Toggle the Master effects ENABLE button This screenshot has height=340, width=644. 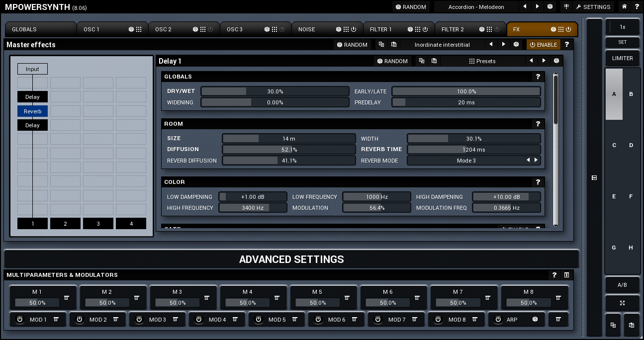tap(544, 45)
